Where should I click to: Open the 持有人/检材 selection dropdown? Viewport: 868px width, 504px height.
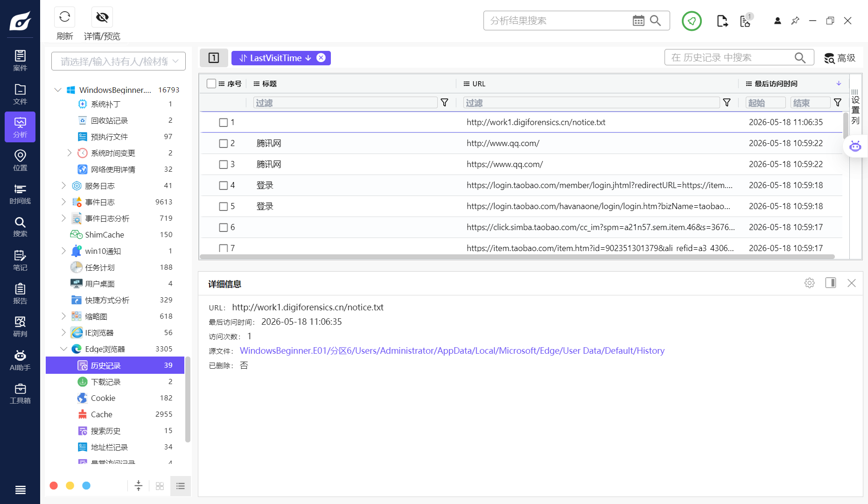coord(119,61)
